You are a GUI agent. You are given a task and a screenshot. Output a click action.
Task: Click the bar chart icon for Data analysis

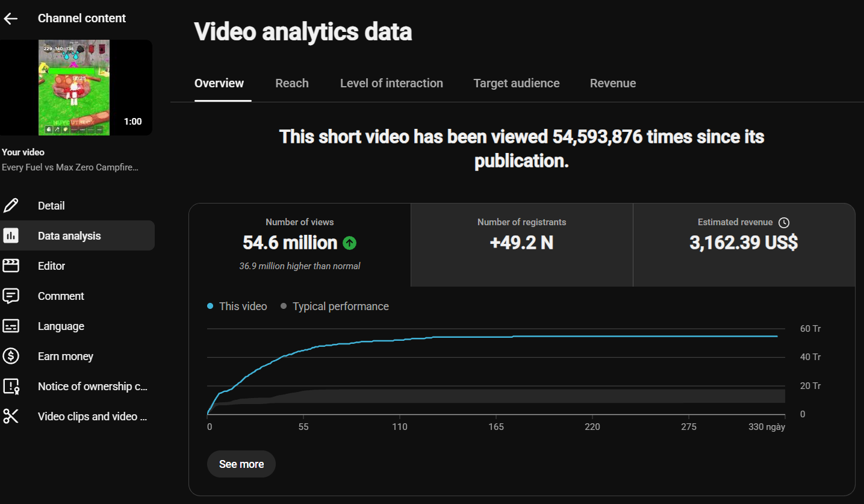[11, 235]
